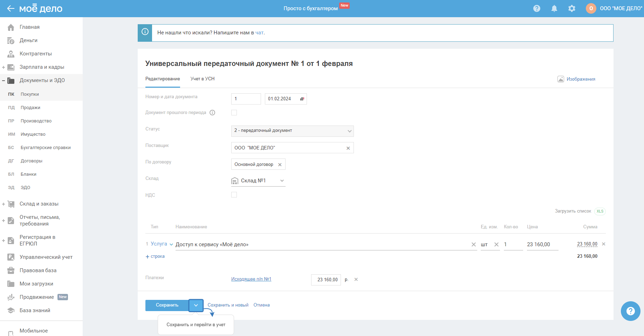Click the Сохранить button
Screen dimensions: 644x336
[x=167, y=305]
